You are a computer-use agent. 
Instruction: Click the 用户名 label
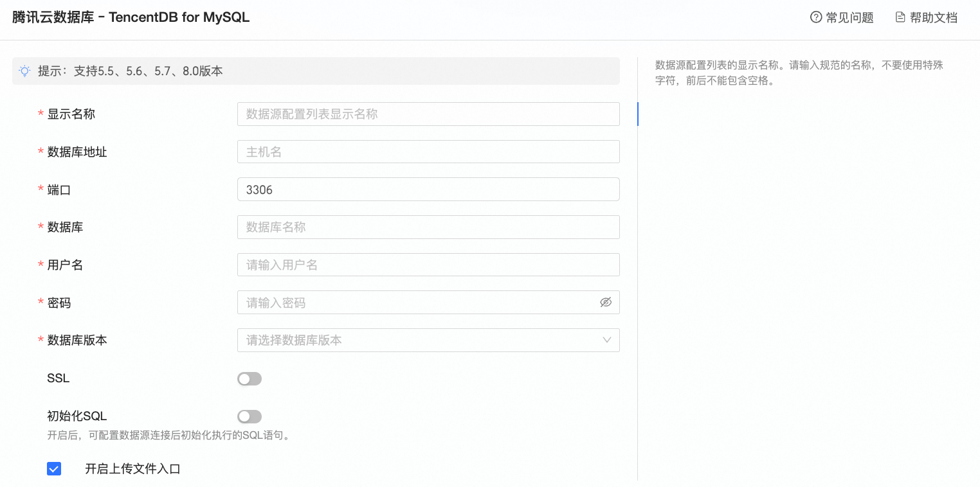65,265
